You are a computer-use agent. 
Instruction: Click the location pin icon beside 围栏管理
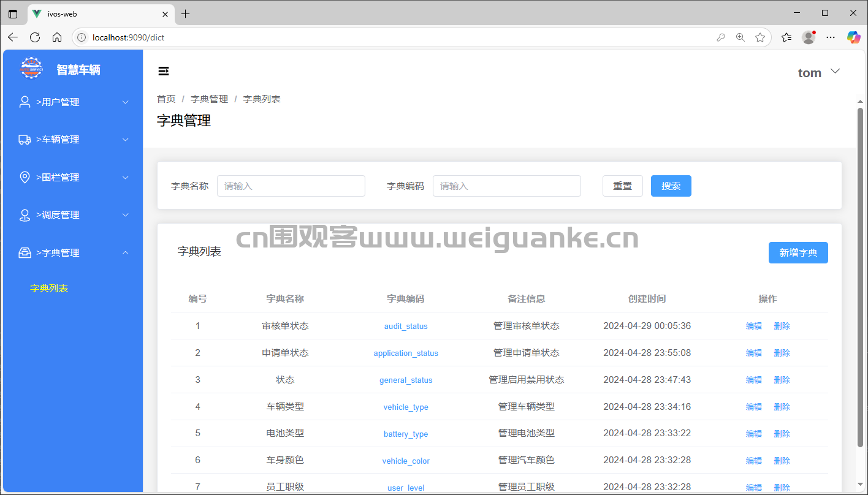(25, 178)
